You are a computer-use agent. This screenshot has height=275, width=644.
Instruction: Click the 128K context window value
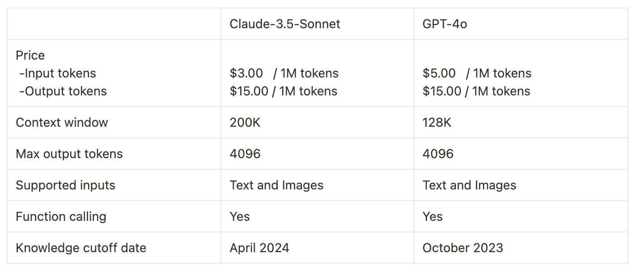click(437, 123)
